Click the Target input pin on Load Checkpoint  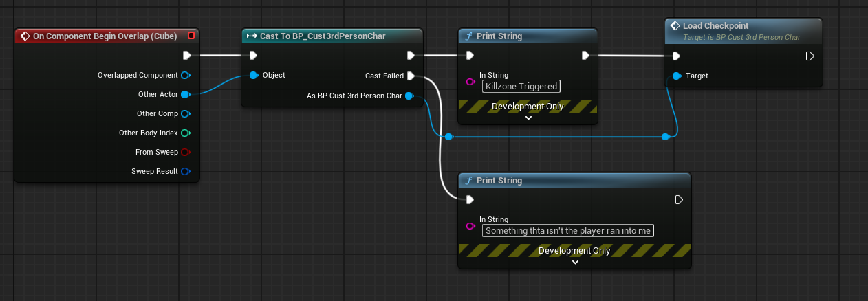click(677, 76)
